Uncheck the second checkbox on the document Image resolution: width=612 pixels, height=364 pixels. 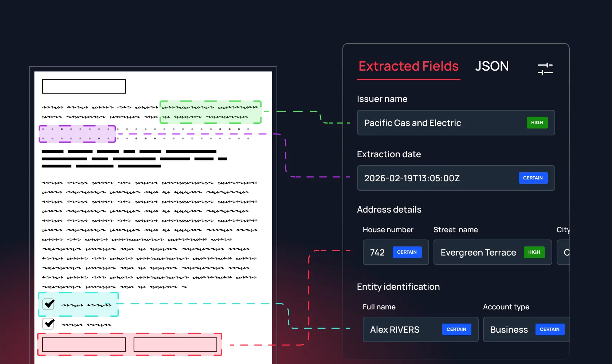tap(48, 324)
